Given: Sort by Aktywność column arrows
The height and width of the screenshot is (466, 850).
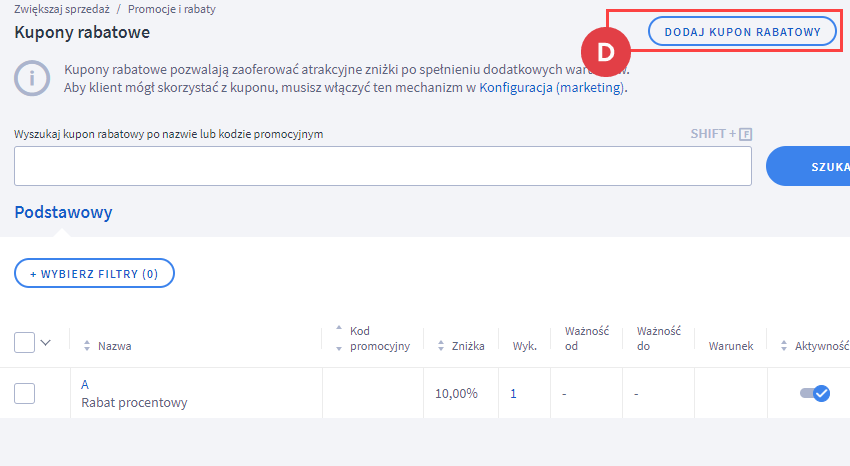Looking at the screenshot, I should tap(783, 346).
